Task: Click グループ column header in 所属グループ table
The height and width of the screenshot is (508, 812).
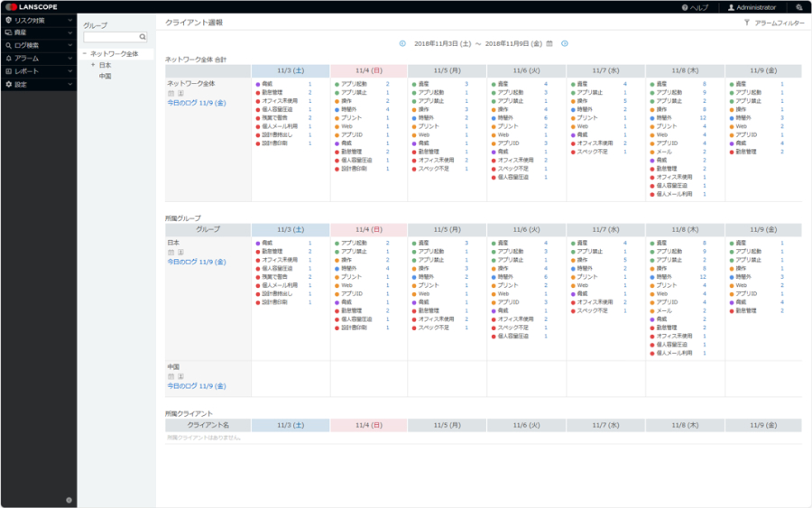Action: coord(208,229)
